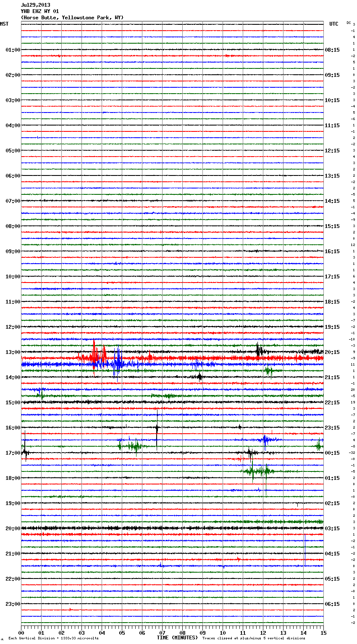Select the 00:15 UTC time label
This screenshot has height=644, width=357.
pos(332,453)
